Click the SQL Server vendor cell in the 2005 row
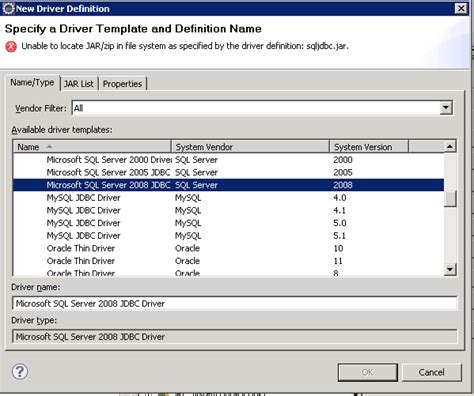The width and height of the screenshot is (474, 396). tap(196, 172)
